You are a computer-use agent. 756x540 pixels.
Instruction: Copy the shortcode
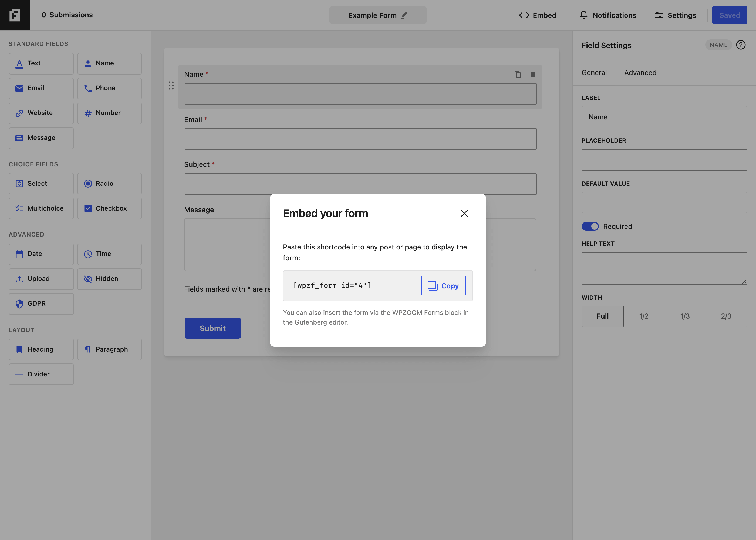(x=443, y=286)
